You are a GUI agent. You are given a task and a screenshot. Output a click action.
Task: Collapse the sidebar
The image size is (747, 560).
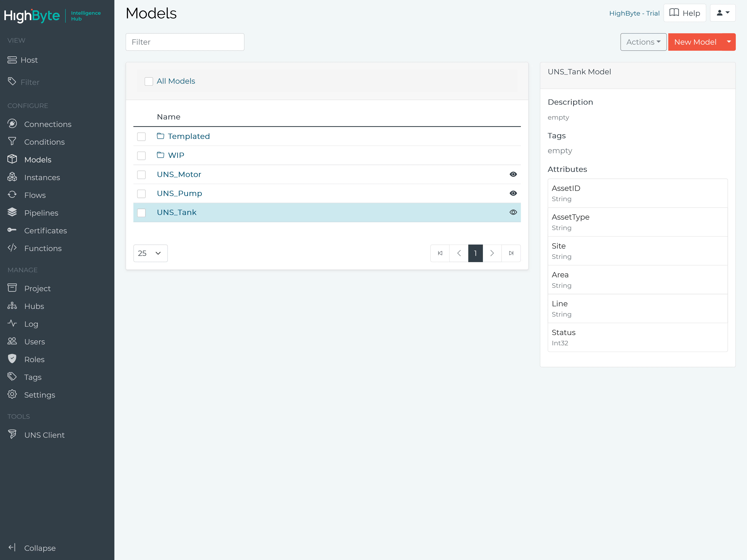[32, 548]
